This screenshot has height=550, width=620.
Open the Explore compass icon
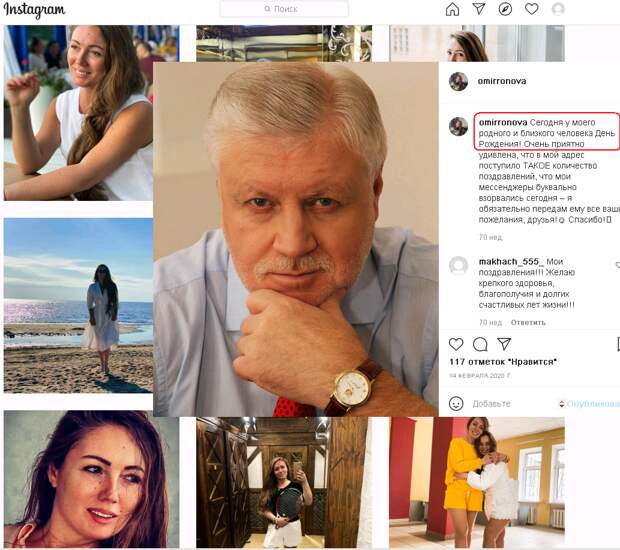(505, 9)
